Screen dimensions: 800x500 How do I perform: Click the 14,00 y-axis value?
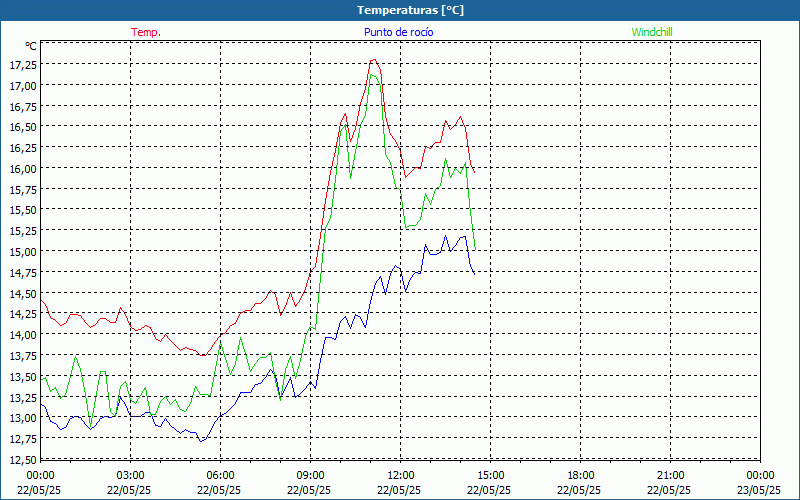pos(23,335)
